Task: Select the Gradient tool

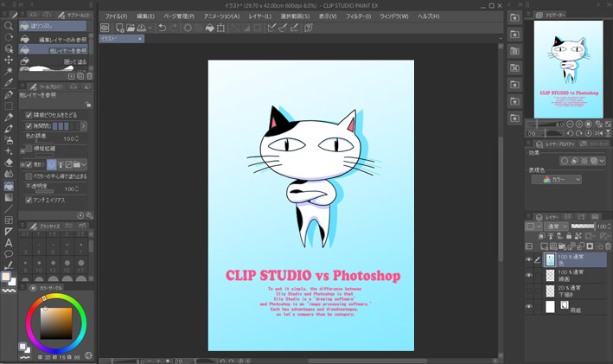Action: click(9, 196)
